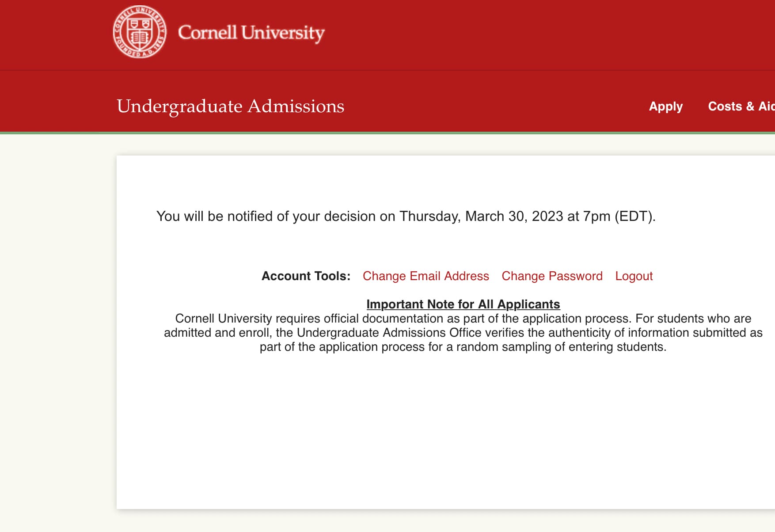Click the Change Email Address link
The image size is (775, 532).
pos(425,276)
